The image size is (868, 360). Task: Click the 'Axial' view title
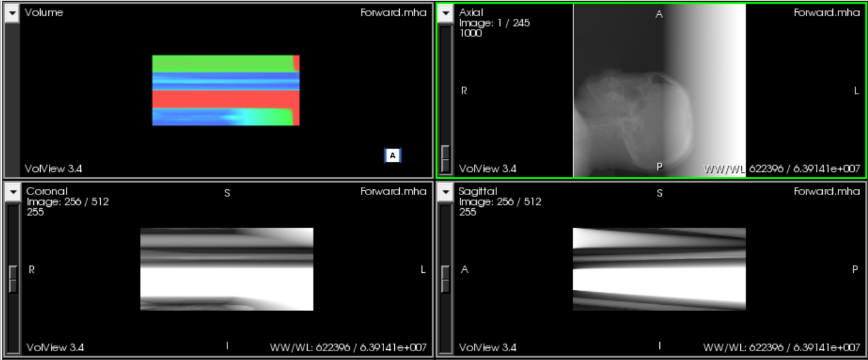click(471, 13)
